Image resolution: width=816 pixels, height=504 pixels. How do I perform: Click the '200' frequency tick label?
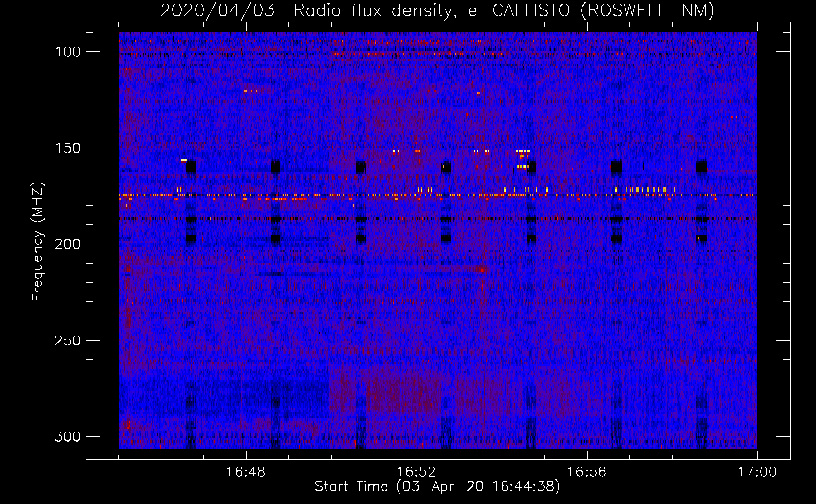(x=67, y=244)
